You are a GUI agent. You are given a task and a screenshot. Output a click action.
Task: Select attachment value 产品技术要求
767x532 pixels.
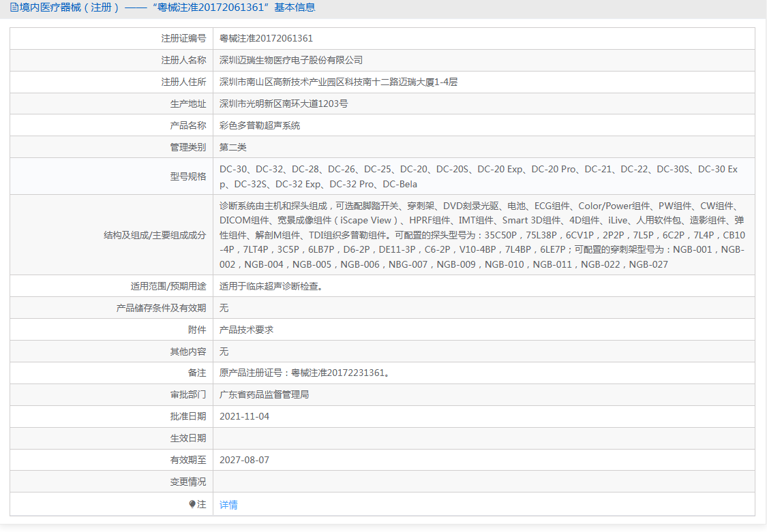click(247, 330)
